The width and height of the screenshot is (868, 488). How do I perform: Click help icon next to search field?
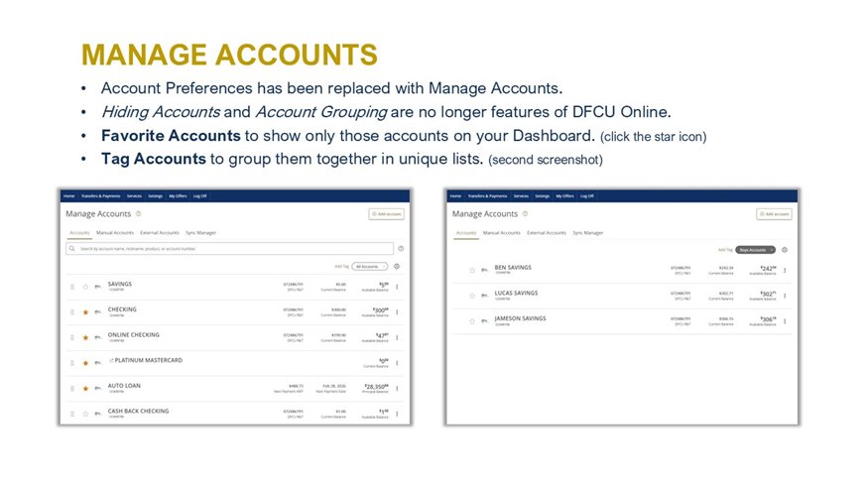click(401, 249)
